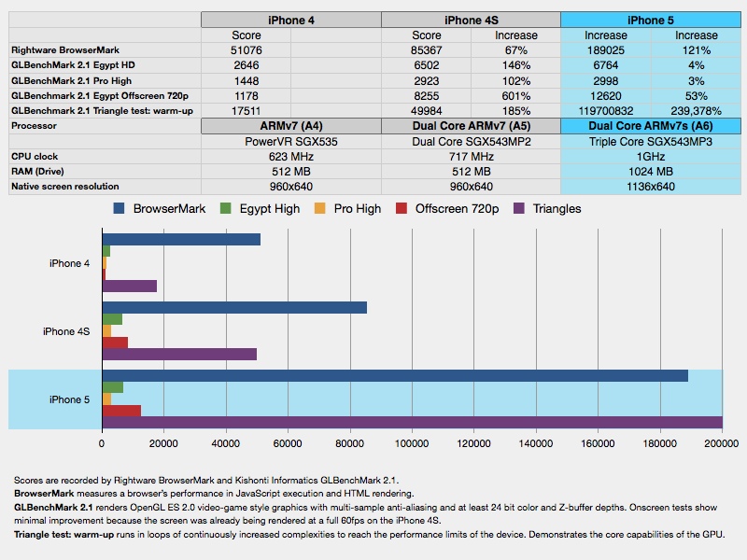Screen dimensions: 747x560
Task: Click the highlighted iPhone 5 table header
Action: (x=651, y=20)
